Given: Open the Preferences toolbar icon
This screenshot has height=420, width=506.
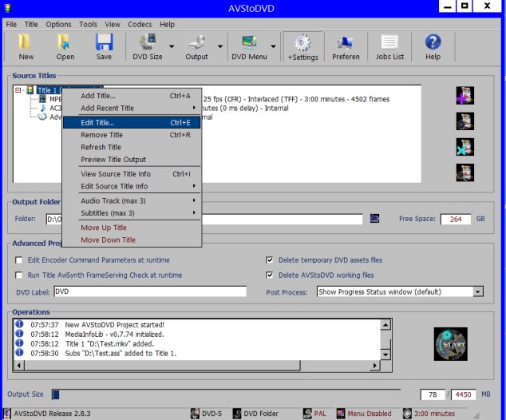Looking at the screenshot, I should pos(346,43).
